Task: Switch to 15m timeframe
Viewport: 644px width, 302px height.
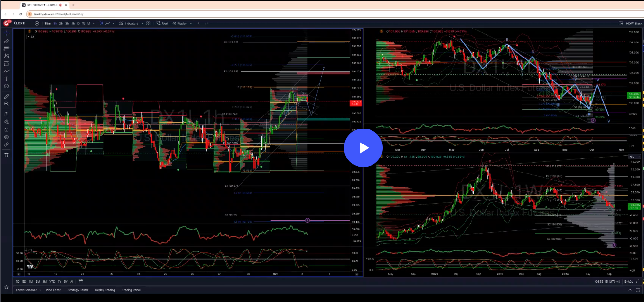Action: tap(48, 23)
